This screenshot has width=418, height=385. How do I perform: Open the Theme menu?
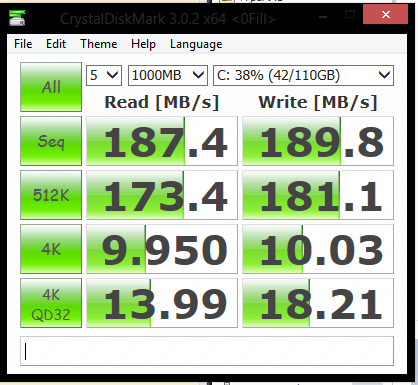(99, 44)
